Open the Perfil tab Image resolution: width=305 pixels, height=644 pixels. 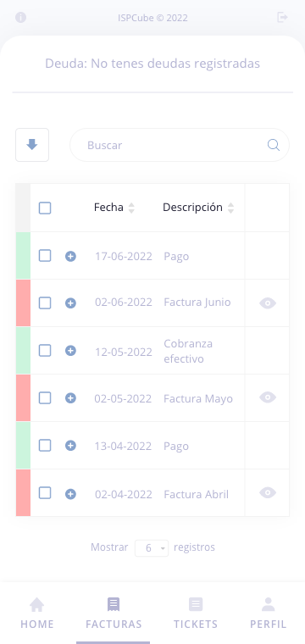click(x=268, y=613)
